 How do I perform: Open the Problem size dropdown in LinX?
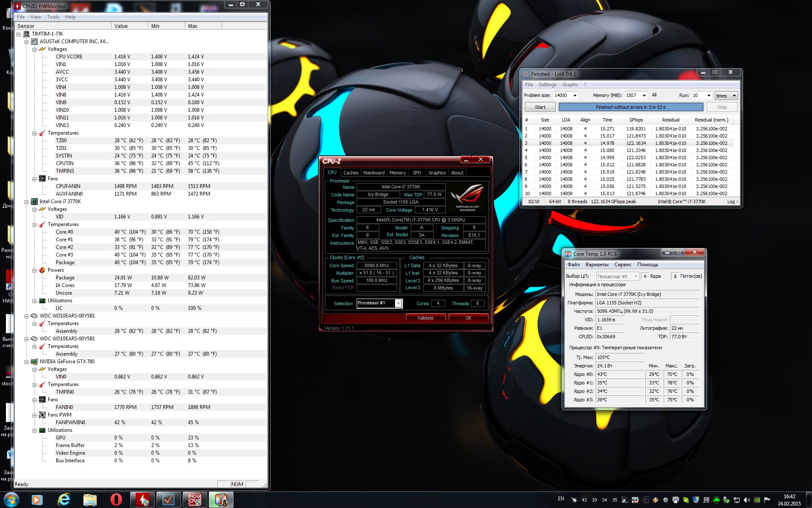(x=574, y=96)
